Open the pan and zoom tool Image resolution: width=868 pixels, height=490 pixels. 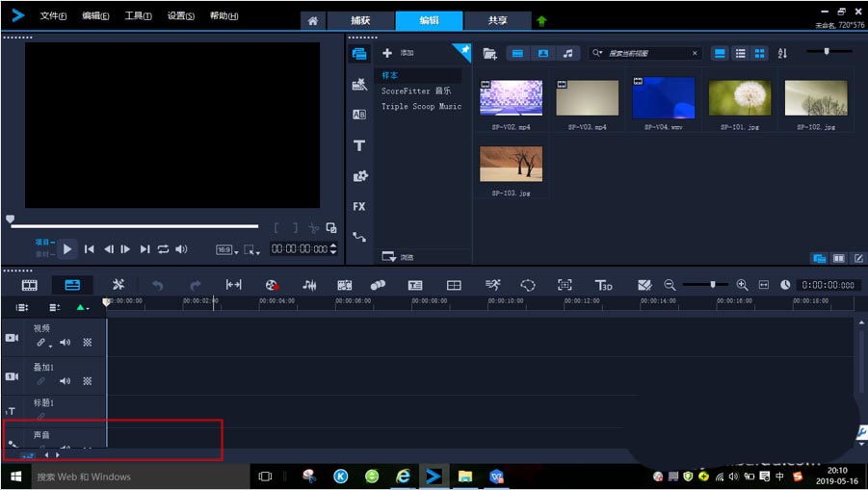(565, 285)
